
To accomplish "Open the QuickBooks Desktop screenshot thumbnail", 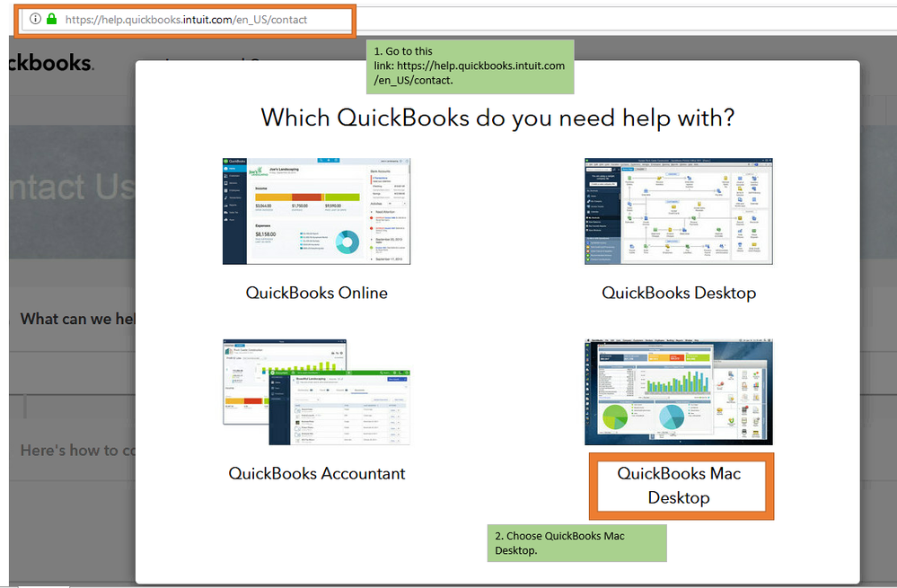I will tap(679, 211).
